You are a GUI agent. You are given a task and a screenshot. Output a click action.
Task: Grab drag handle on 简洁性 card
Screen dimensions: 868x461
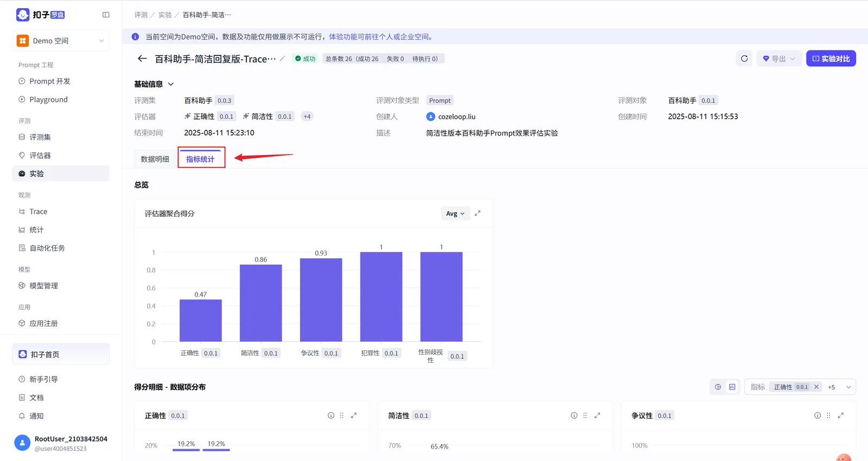(585, 415)
